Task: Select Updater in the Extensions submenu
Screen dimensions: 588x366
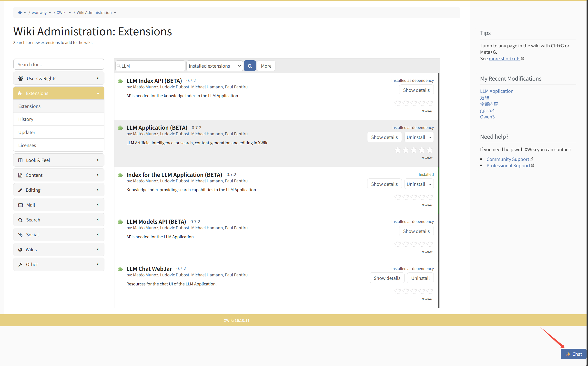Action: tap(27, 132)
